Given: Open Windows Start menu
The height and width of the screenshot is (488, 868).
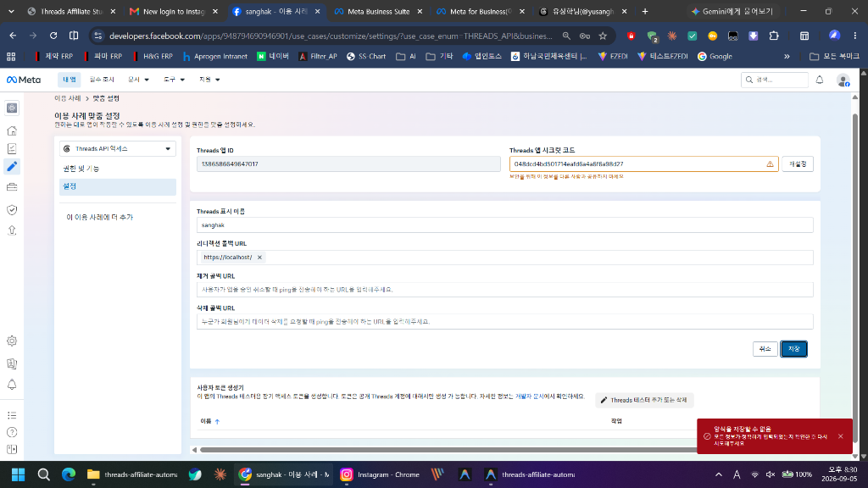Looking at the screenshot, I should [x=19, y=474].
